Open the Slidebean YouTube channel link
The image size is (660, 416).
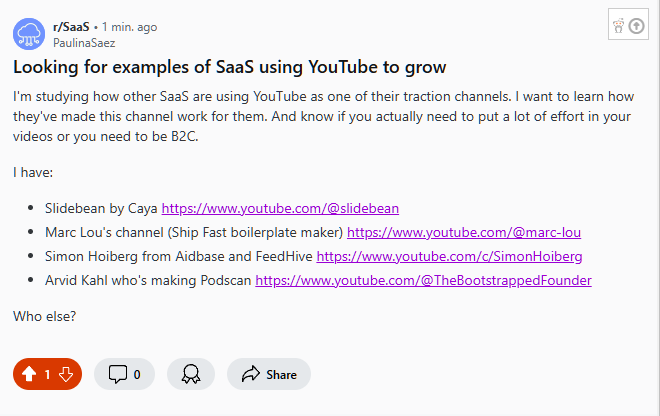(280, 209)
